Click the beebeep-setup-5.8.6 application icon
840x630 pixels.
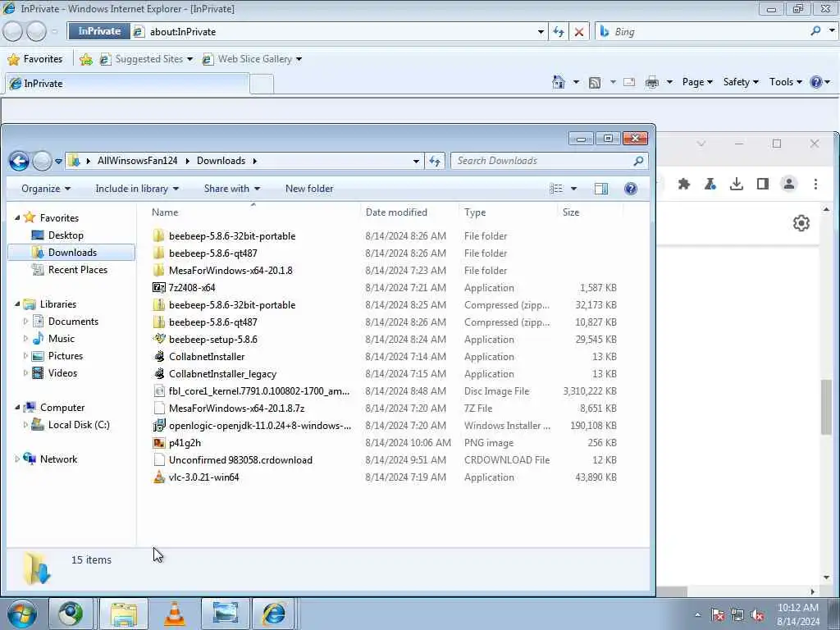(x=159, y=339)
